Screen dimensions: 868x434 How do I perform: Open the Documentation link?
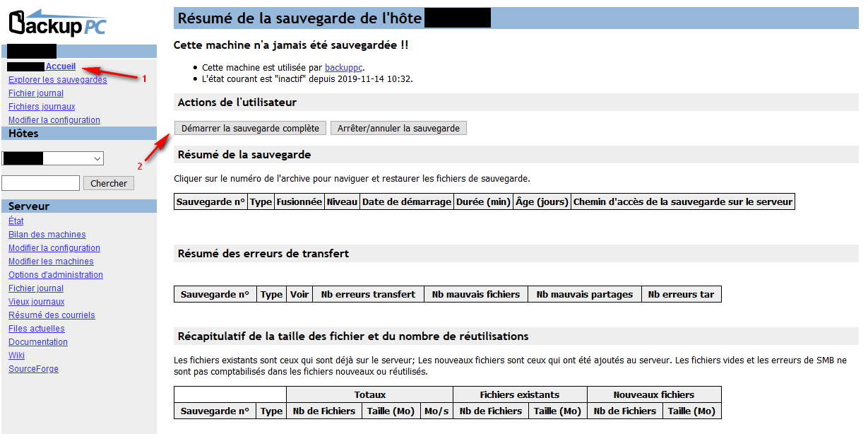click(x=38, y=342)
